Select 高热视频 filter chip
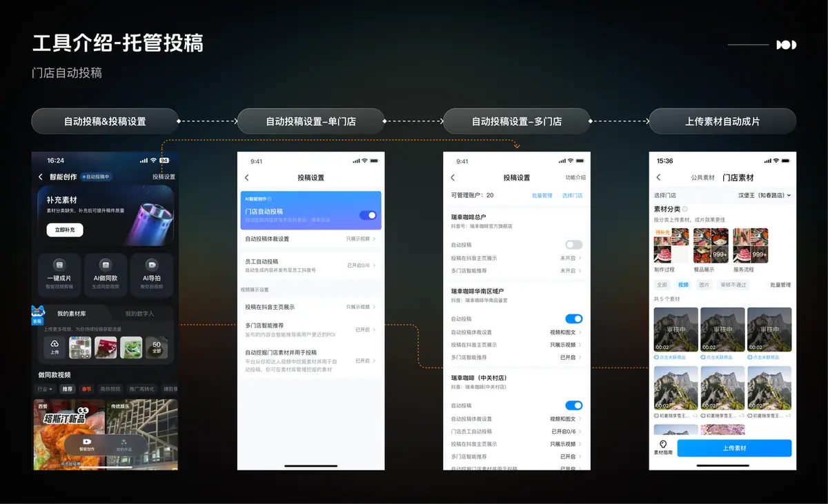Image resolution: width=828 pixels, height=504 pixels. coord(110,389)
